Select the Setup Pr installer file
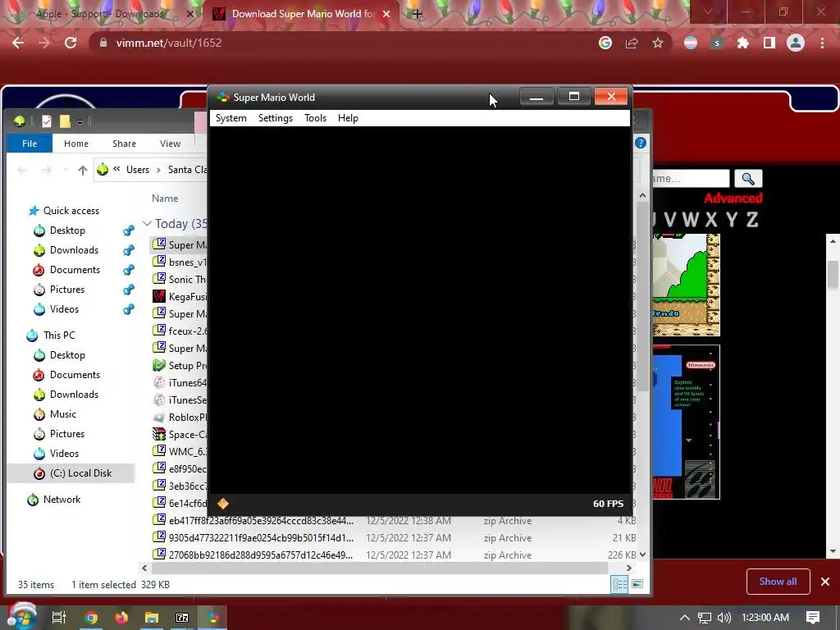Screen dimensions: 840x630 [180, 365]
